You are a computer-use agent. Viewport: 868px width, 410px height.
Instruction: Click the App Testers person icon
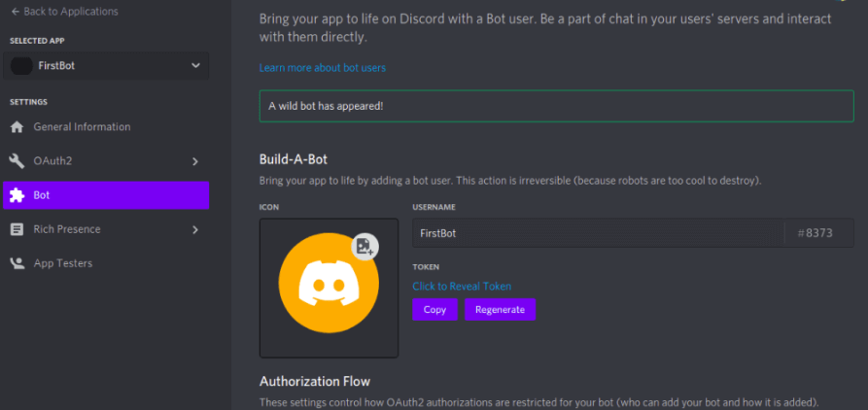pyautogui.click(x=17, y=263)
